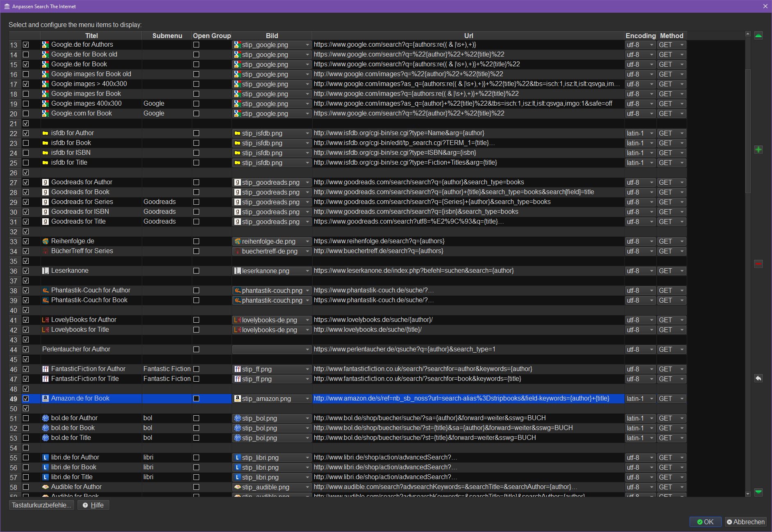Click the vertical scrollbar's down arrow

pyautogui.click(x=747, y=494)
